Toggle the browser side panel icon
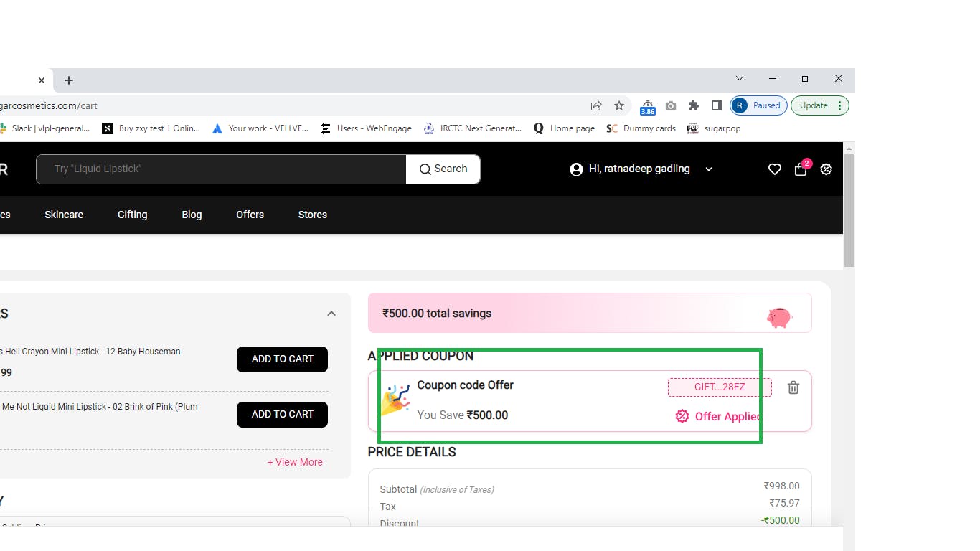Screen dimensions: 980x551 716,105
